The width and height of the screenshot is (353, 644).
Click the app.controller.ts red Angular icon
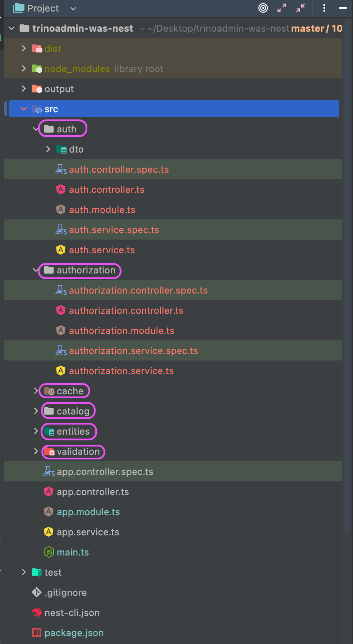pos(49,491)
